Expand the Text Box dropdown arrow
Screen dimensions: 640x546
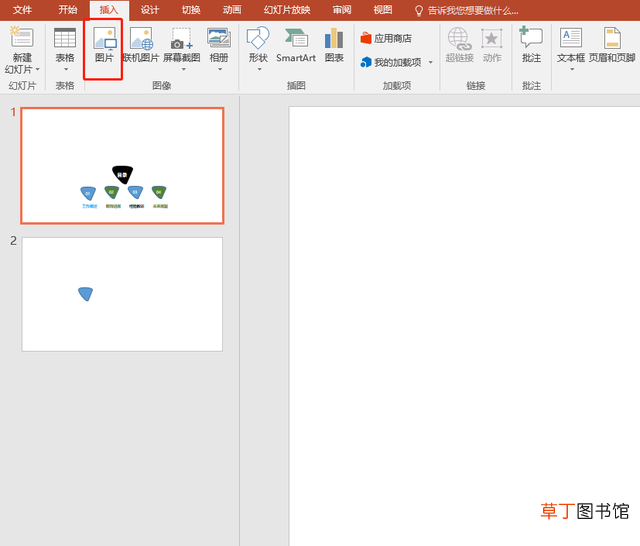point(572,69)
